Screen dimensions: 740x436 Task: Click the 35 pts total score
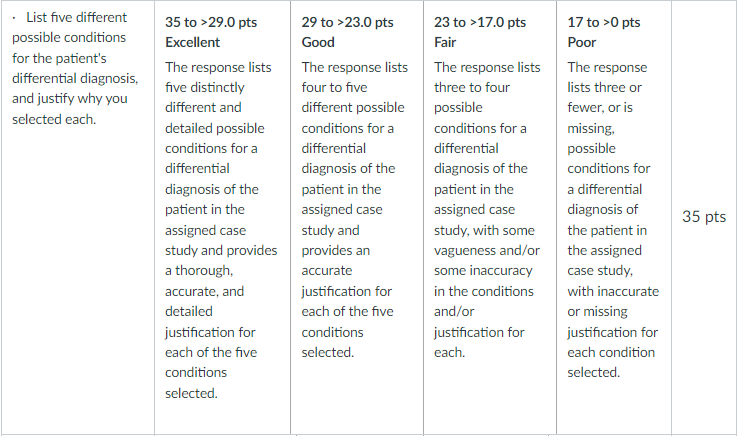tap(704, 217)
